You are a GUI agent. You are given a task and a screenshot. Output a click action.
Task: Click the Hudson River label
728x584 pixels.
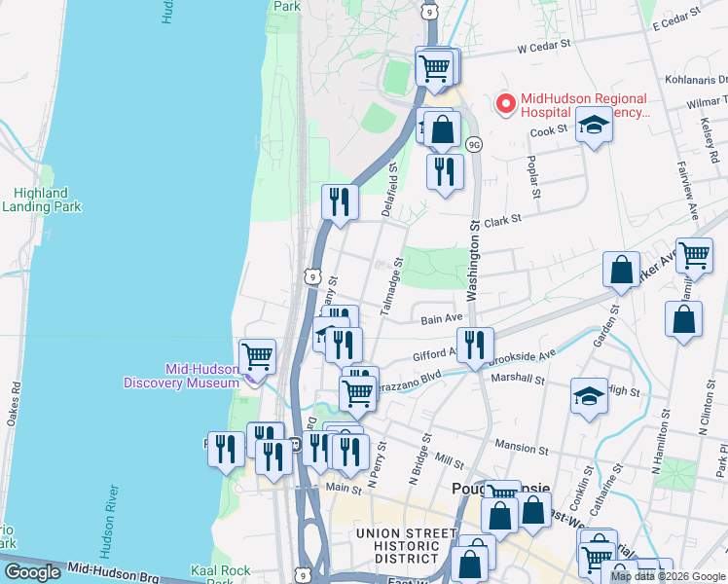109,522
